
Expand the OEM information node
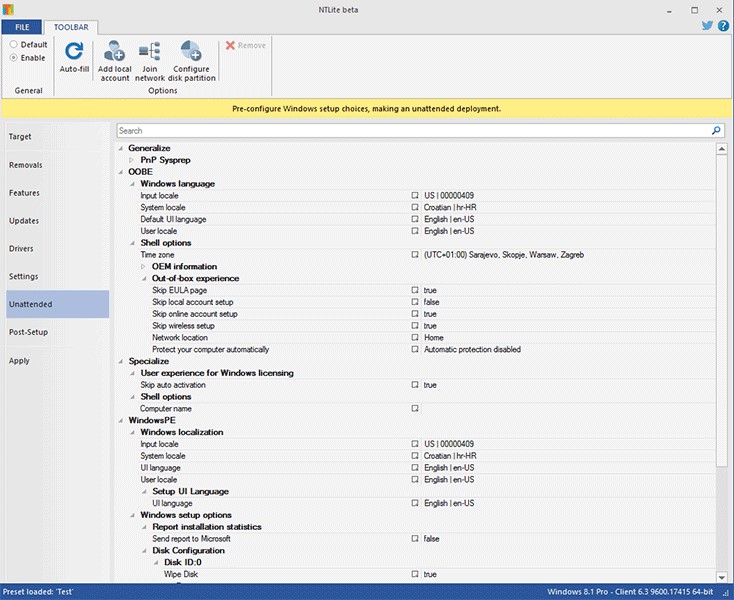coord(144,267)
